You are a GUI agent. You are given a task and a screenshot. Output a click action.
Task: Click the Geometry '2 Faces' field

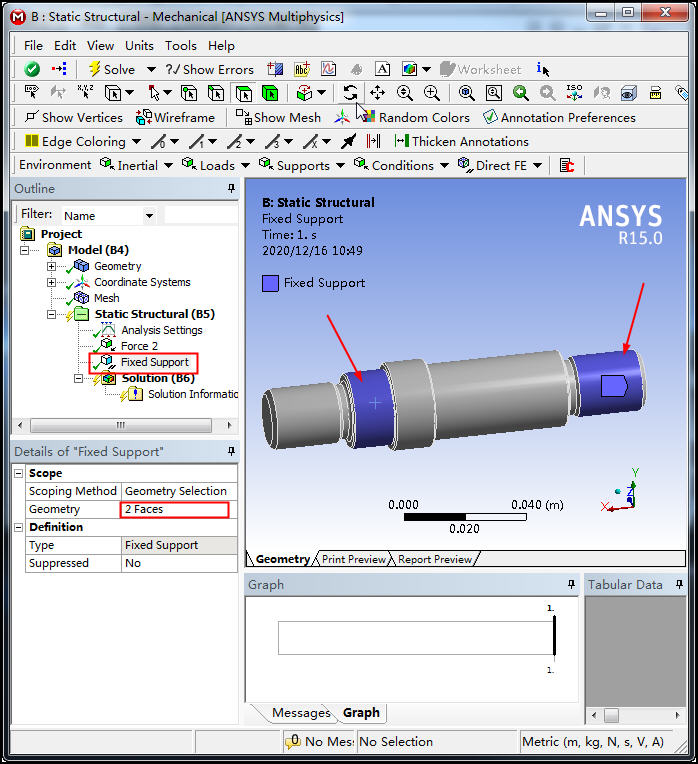click(x=175, y=509)
